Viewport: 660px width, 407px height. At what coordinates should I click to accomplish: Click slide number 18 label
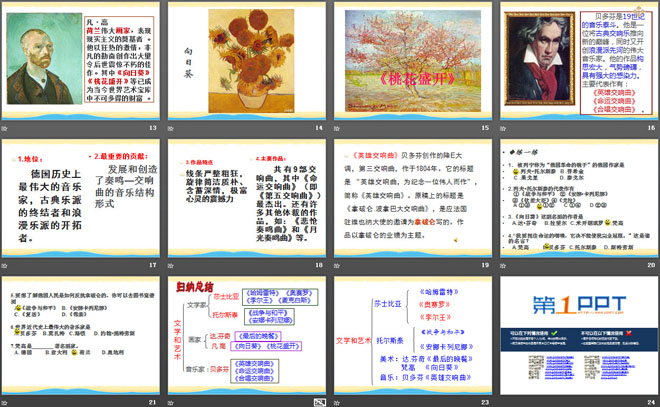point(319,265)
